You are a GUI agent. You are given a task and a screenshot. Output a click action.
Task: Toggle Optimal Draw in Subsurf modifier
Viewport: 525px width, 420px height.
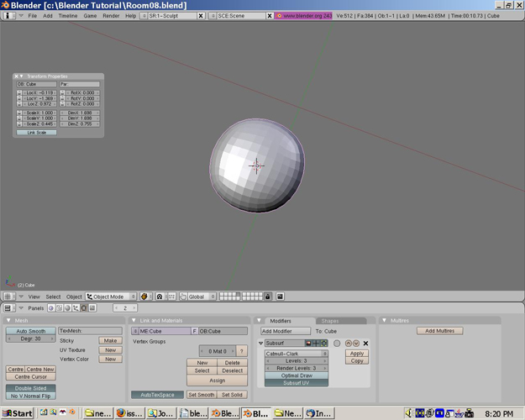296,375
